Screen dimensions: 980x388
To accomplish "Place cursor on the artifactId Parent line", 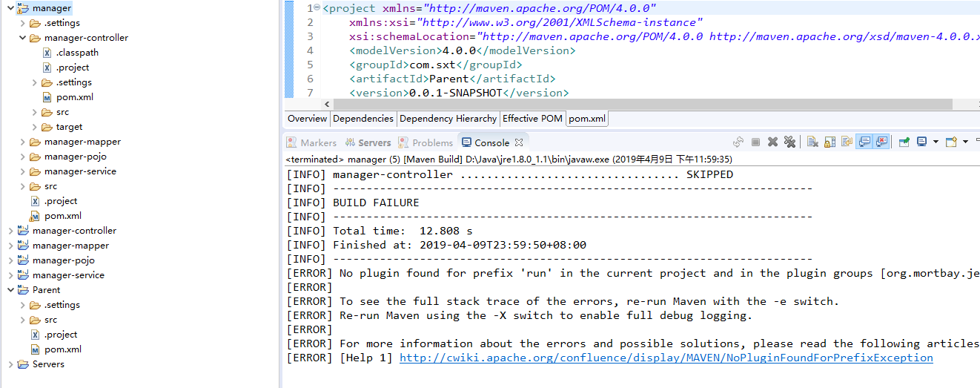I will point(452,79).
